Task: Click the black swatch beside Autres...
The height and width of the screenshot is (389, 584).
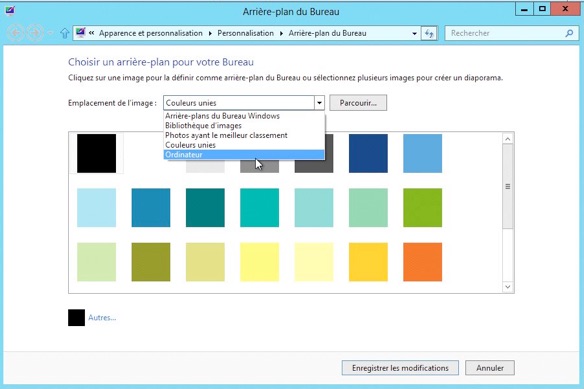Action: 76,318
